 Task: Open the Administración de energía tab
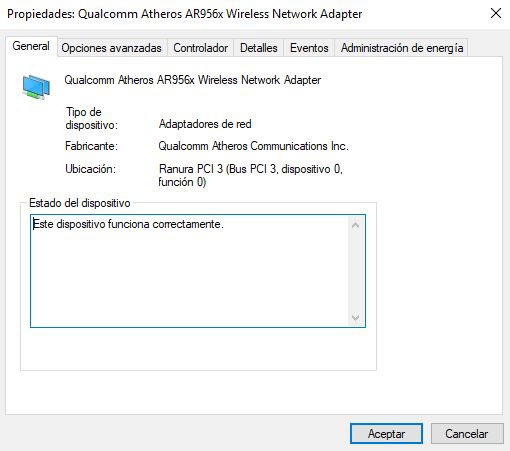pyautogui.click(x=402, y=48)
